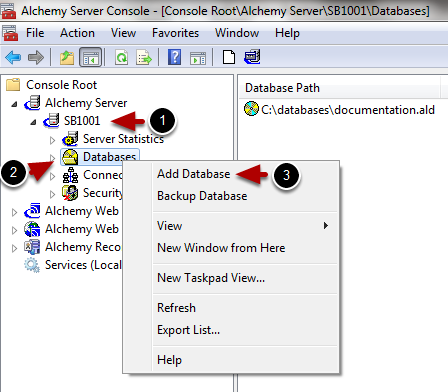Click the Server Statistics gear icon

70,139
